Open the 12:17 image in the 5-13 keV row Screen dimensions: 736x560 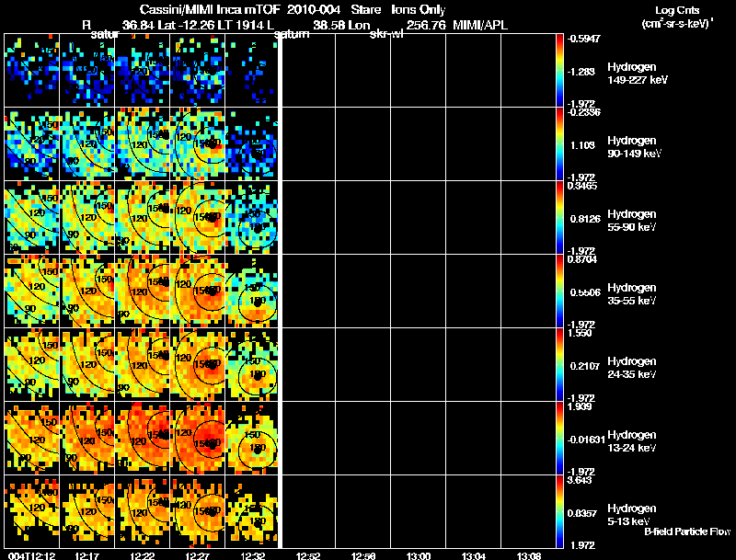[86, 512]
